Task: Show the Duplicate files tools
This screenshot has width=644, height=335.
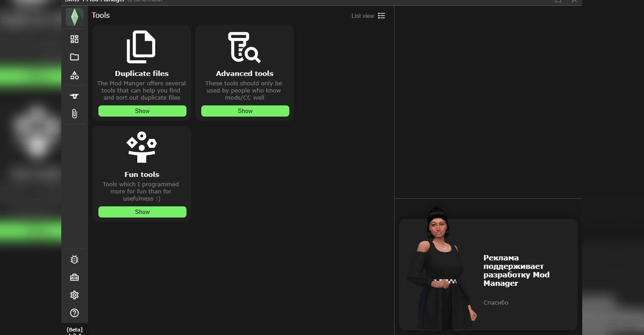Action: (142, 111)
